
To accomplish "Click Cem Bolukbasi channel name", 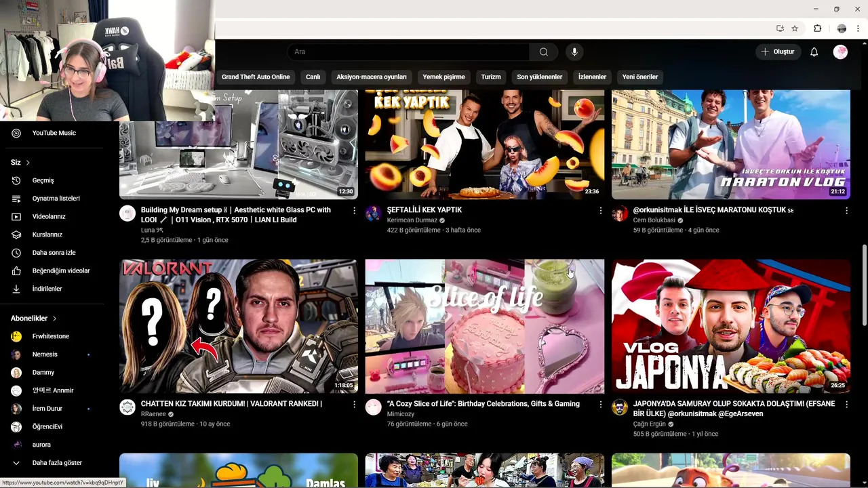I will click(x=654, y=220).
